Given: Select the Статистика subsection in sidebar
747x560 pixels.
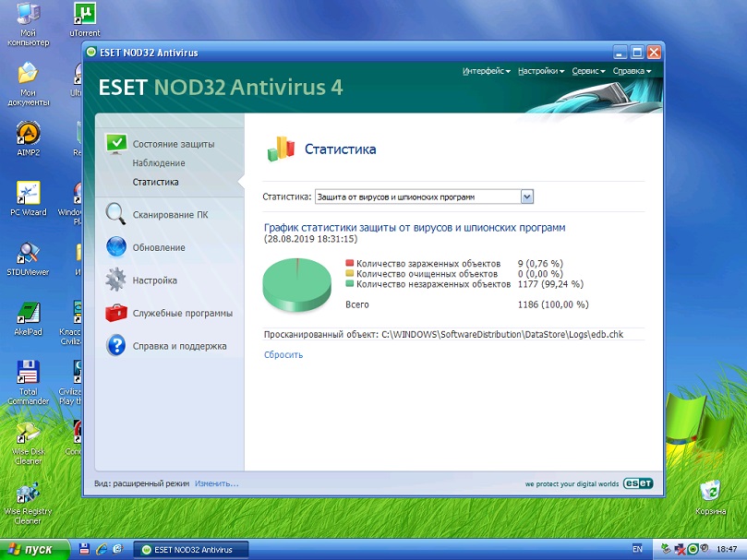Looking at the screenshot, I should pyautogui.click(x=155, y=182).
